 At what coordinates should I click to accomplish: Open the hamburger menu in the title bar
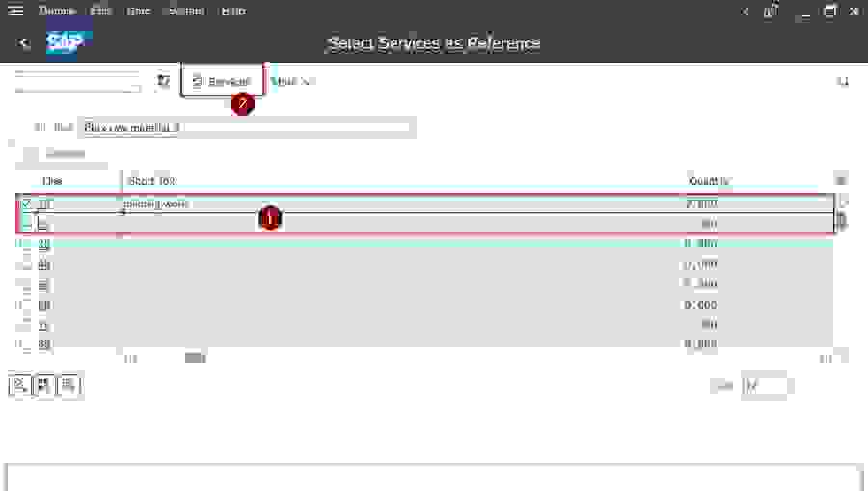click(x=15, y=12)
